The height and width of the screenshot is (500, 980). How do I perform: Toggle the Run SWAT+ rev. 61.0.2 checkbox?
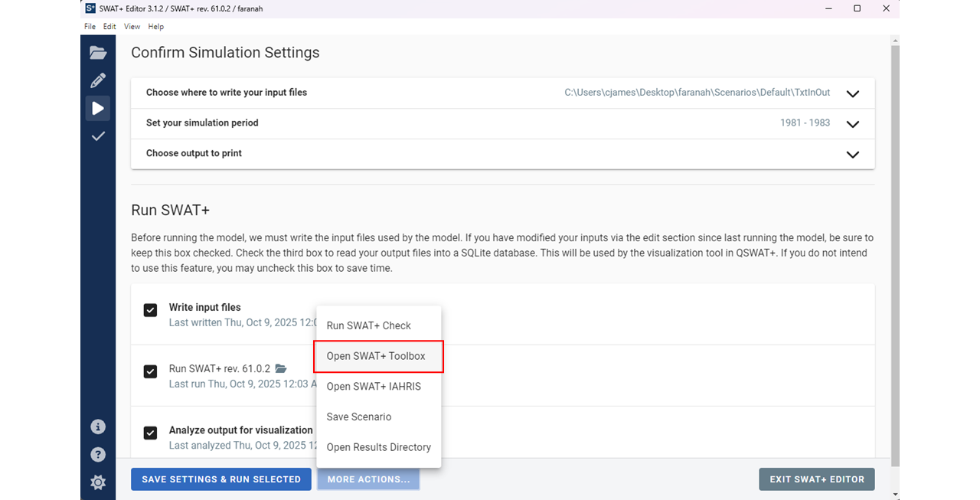tap(151, 371)
